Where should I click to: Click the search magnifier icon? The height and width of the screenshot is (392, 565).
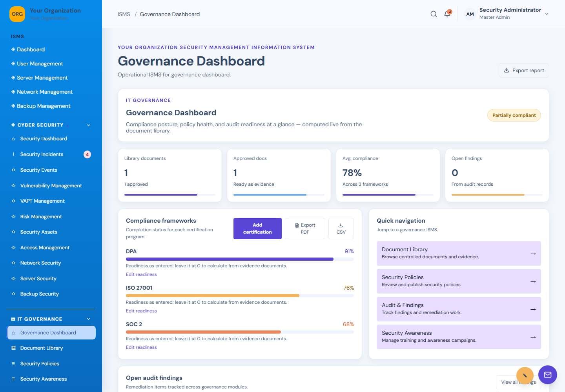pos(434,14)
